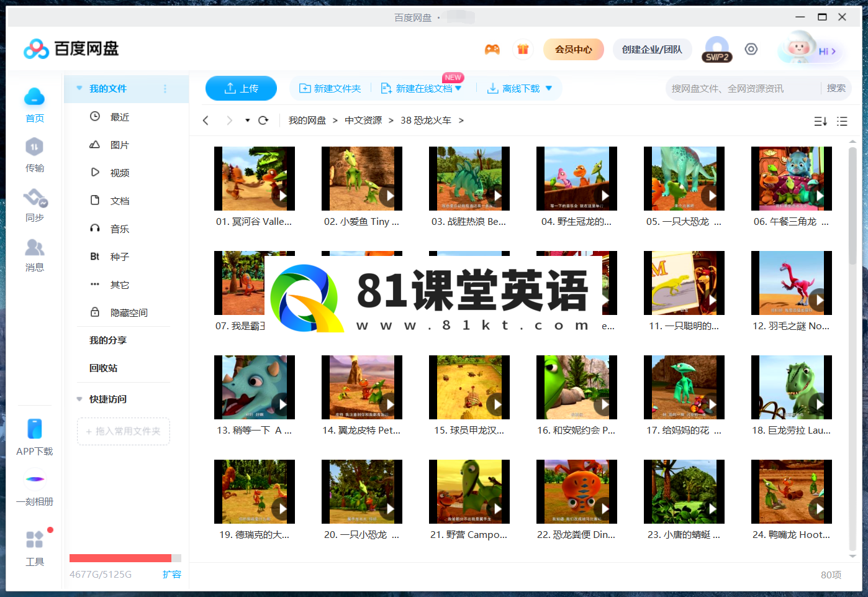
Task: Go back with the left arrow
Action: (206, 121)
